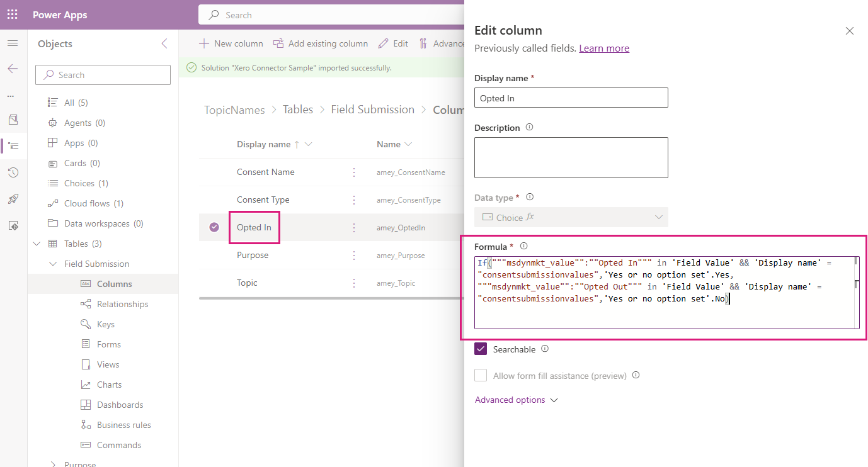The width and height of the screenshot is (868, 467).
Task: Open more options for Opted In row
Action: [354, 227]
